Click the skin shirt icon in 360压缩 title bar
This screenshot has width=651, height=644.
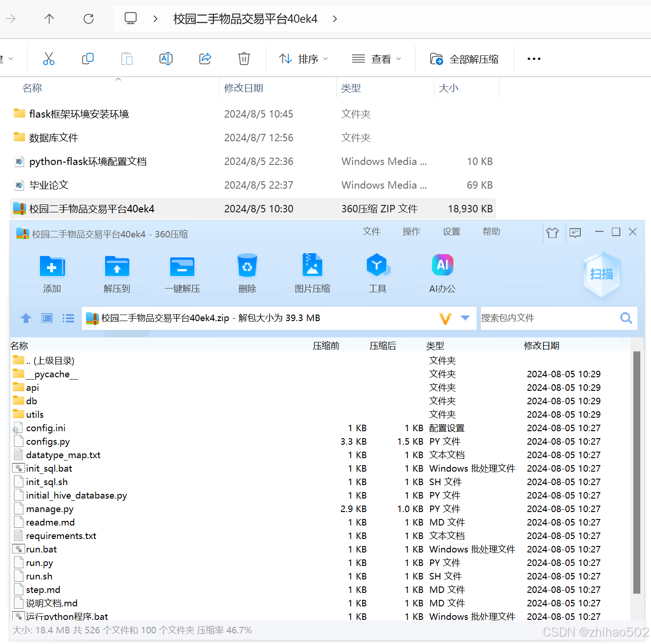[552, 232]
